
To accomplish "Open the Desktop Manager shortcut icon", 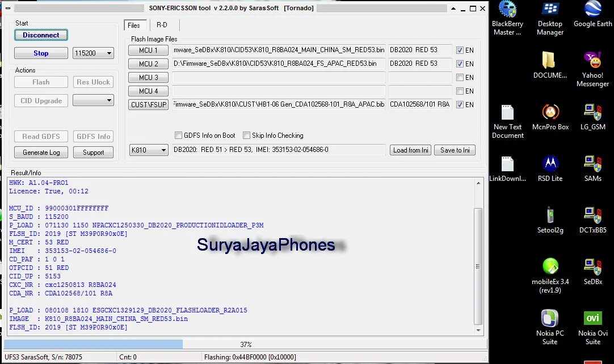I will click(x=550, y=10).
